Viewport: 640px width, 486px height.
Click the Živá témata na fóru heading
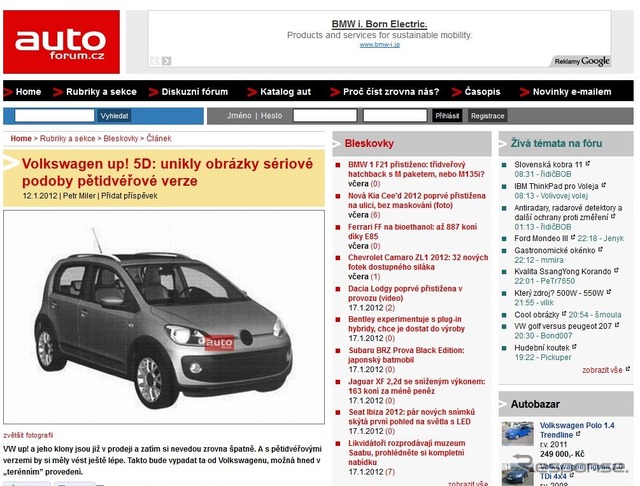tap(556, 143)
